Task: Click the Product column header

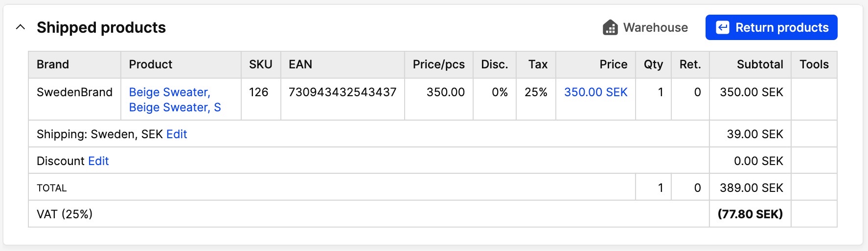Action: (151, 64)
